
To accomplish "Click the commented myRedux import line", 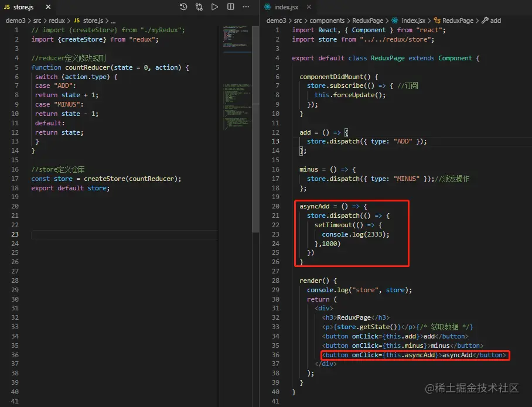I will 108,30.
